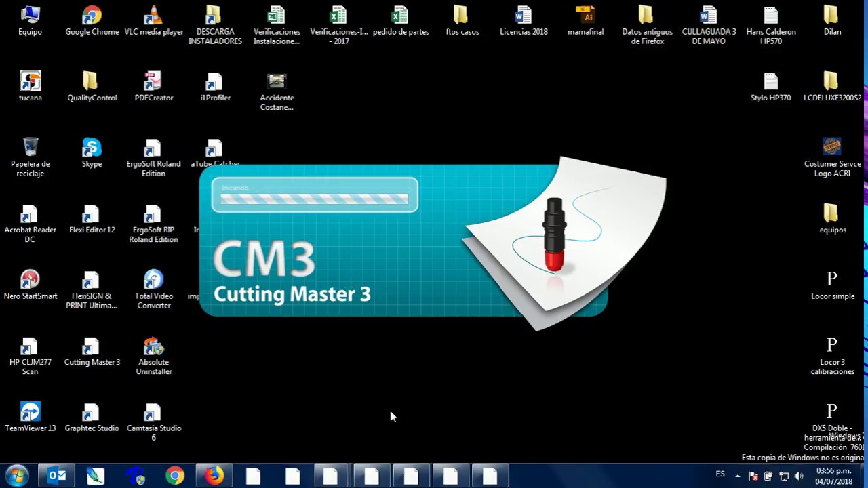
Task: Open VLC media player shortcut
Action: pyautogui.click(x=154, y=21)
